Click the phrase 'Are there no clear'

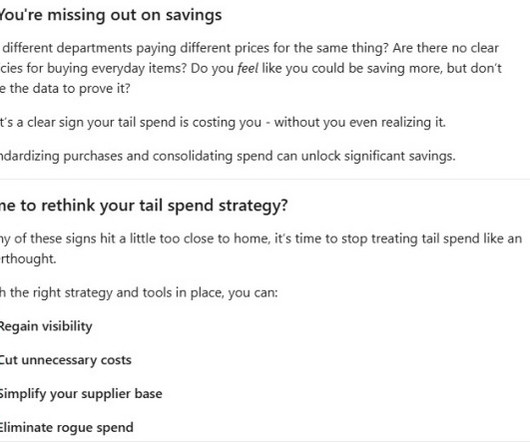[x=445, y=48]
